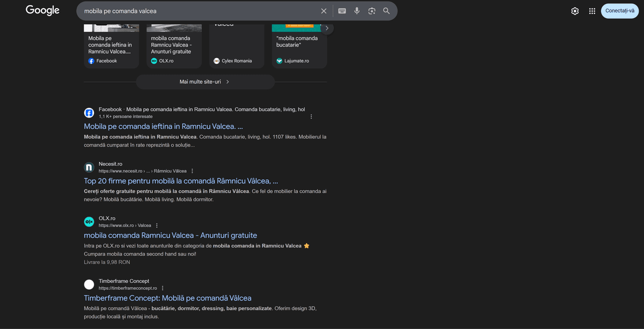Open three-dot menu for OLX.ro result
This screenshot has height=329, width=644.
coord(157,225)
